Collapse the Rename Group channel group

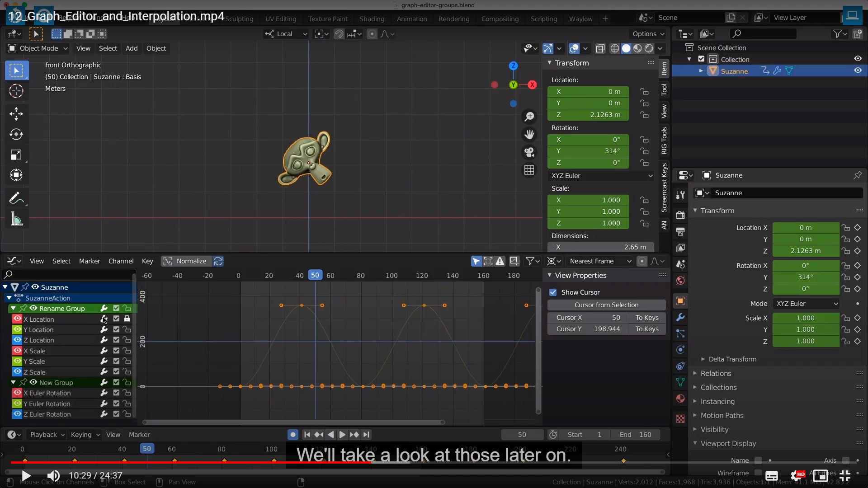(13, 309)
